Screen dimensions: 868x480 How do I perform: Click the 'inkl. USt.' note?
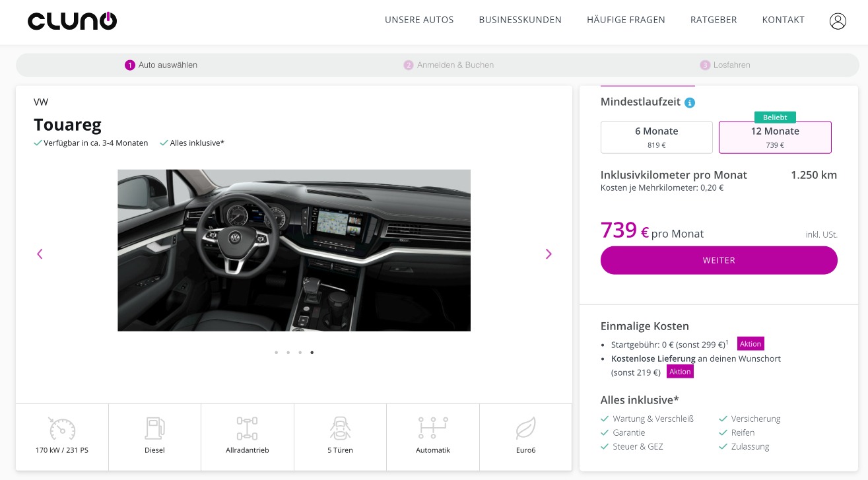(x=822, y=234)
